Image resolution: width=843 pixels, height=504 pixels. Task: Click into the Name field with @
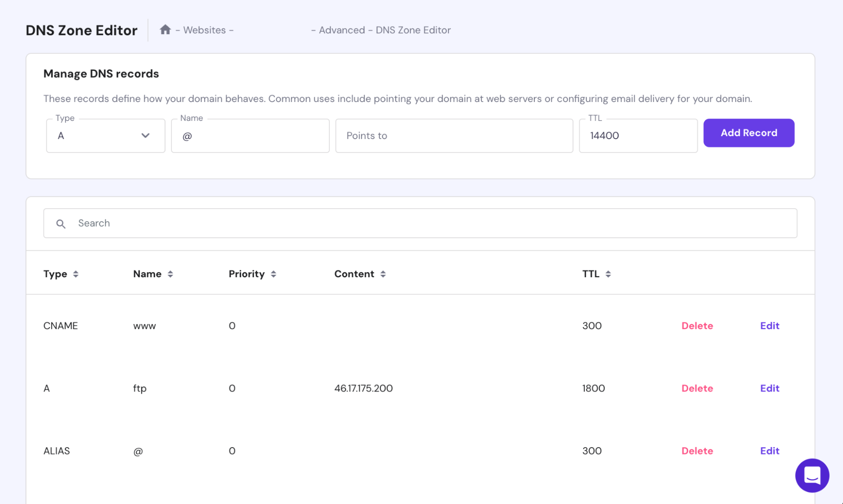tap(250, 136)
